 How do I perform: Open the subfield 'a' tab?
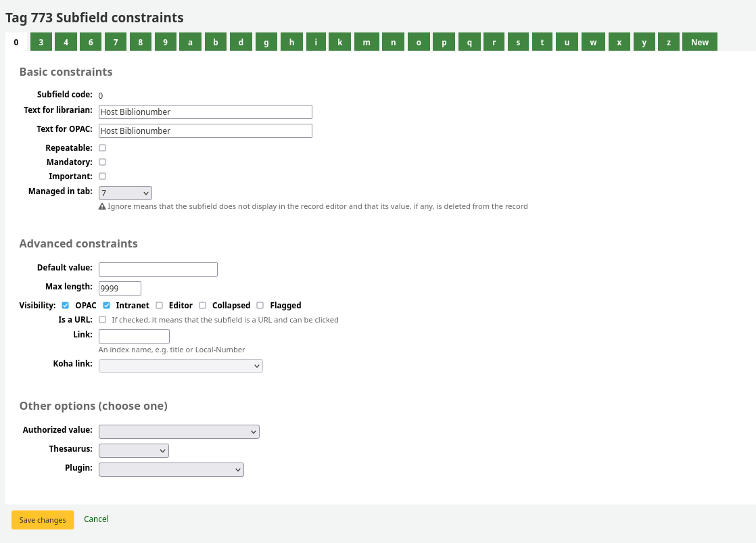190,42
